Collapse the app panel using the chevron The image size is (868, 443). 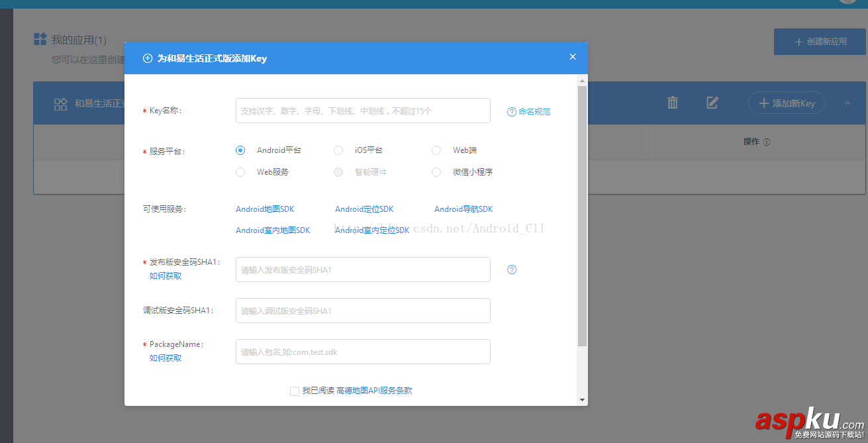point(847,103)
